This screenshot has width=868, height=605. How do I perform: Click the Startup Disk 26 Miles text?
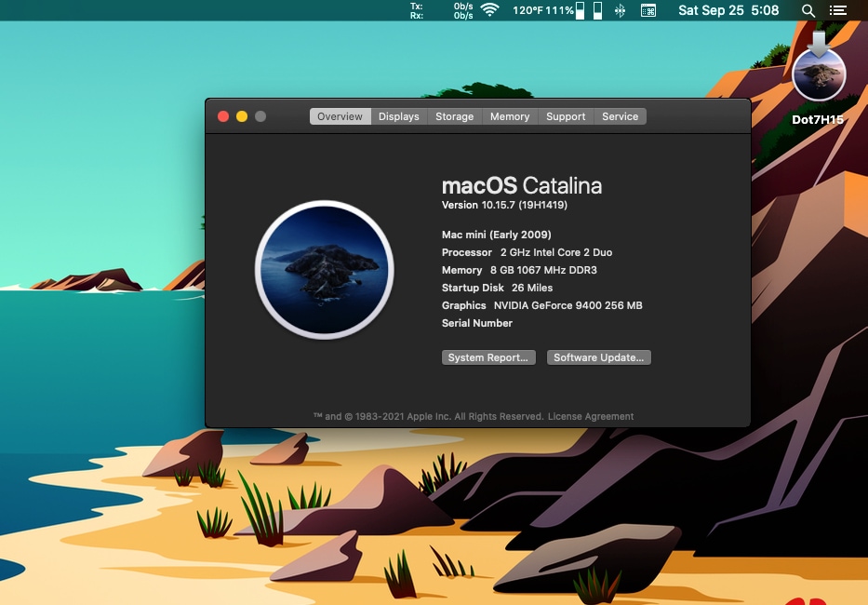tap(497, 288)
